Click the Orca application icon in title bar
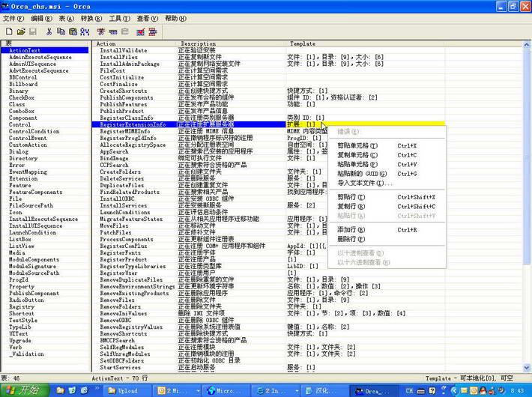 pos(5,6)
